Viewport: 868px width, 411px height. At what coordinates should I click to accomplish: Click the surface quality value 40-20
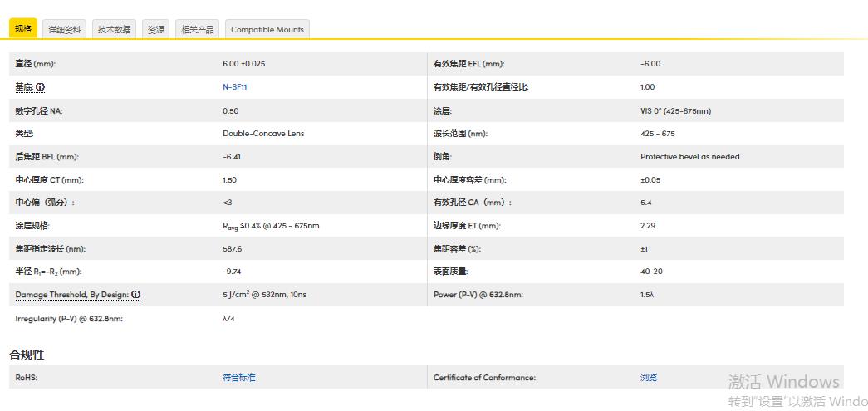tap(651, 272)
